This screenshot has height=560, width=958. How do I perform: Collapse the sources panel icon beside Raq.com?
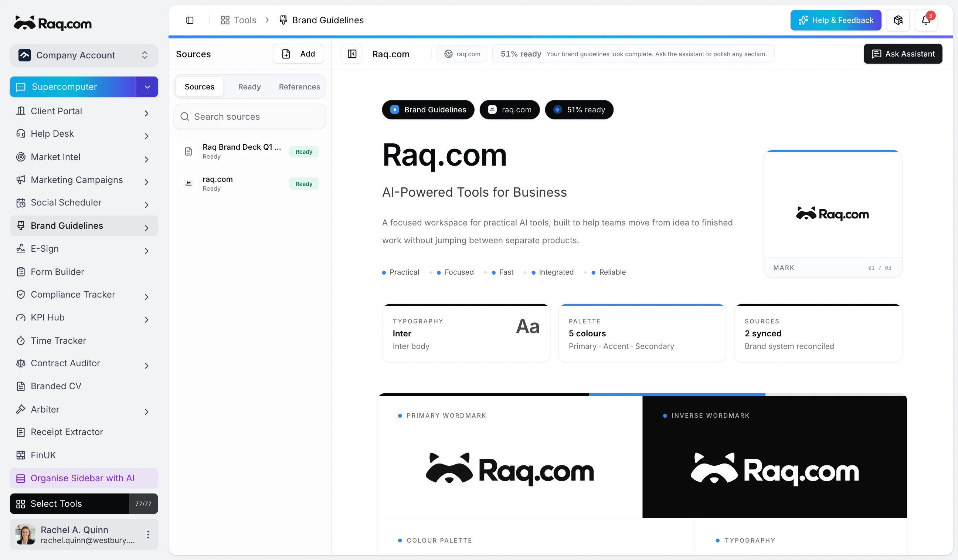[351, 54]
